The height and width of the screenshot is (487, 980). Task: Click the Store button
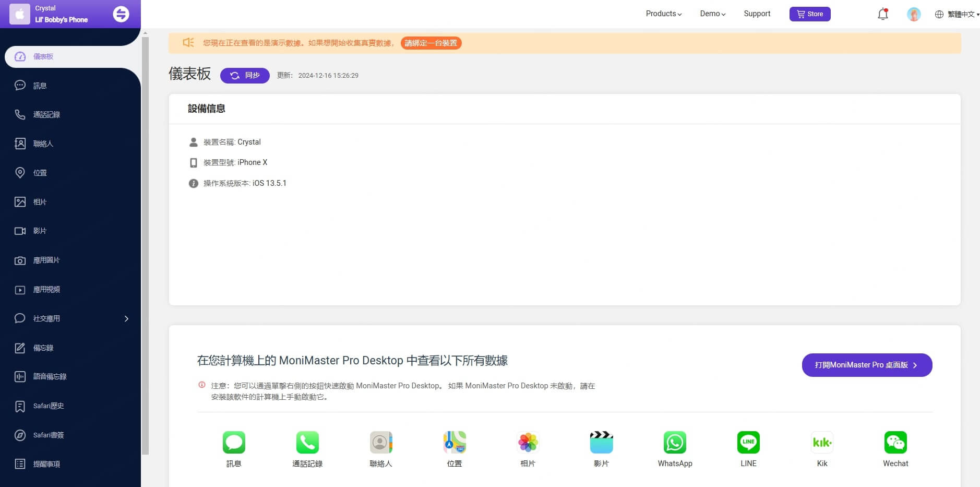[810, 14]
